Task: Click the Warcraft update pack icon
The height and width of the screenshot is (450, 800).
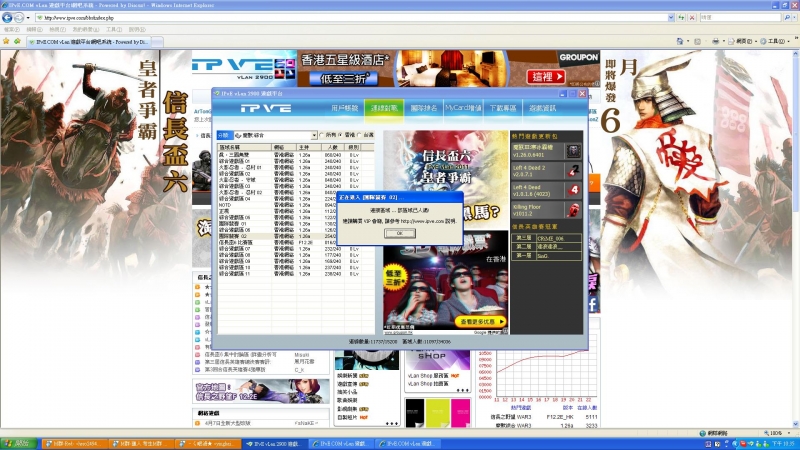Action: [x=575, y=151]
